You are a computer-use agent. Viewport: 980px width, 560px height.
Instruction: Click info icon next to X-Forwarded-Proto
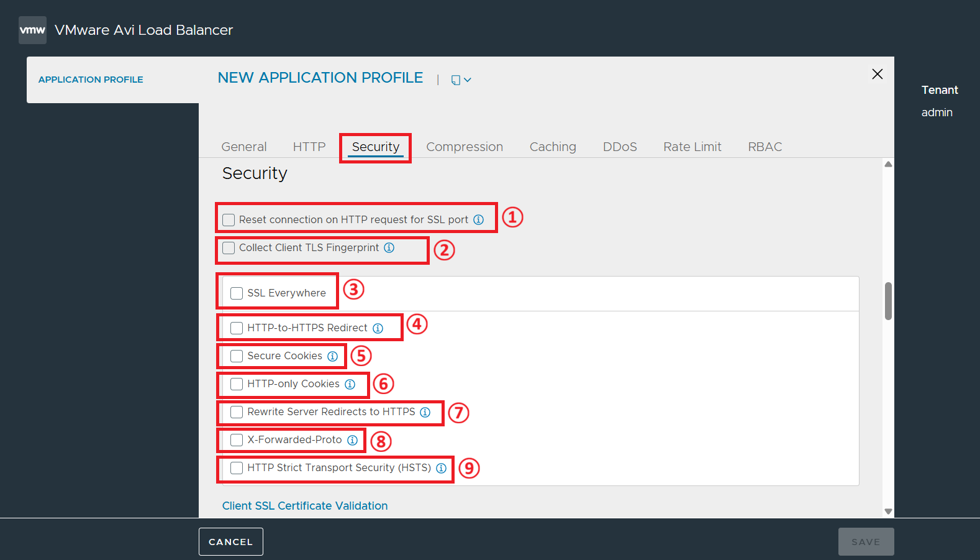click(x=352, y=440)
